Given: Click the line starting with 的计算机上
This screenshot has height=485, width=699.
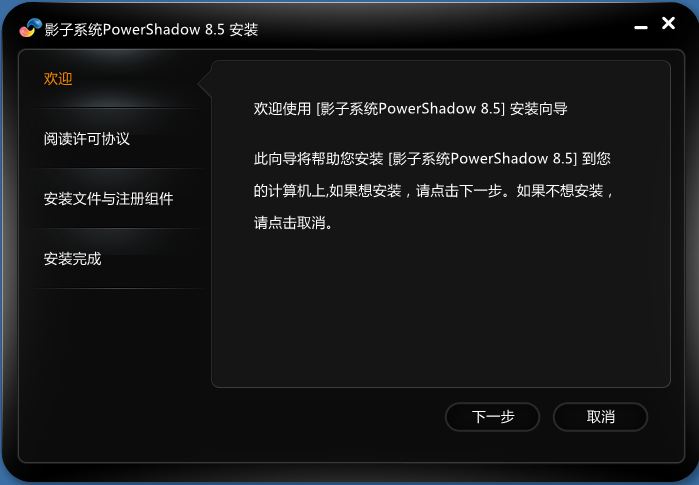Looking at the screenshot, I should click(x=434, y=191).
